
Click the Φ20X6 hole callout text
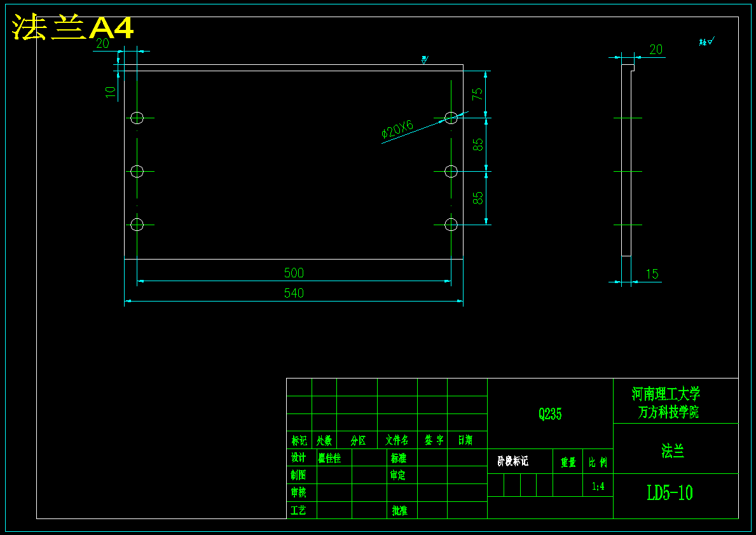pyautogui.click(x=397, y=129)
